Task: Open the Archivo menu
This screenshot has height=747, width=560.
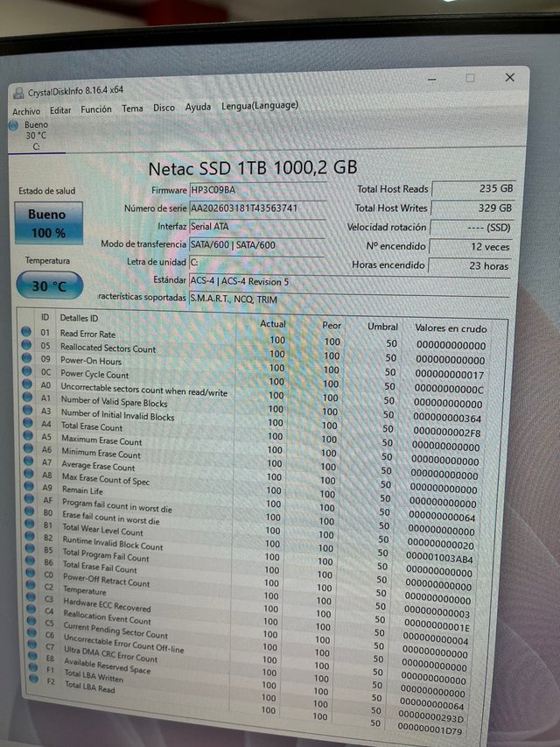Action: tap(26, 111)
